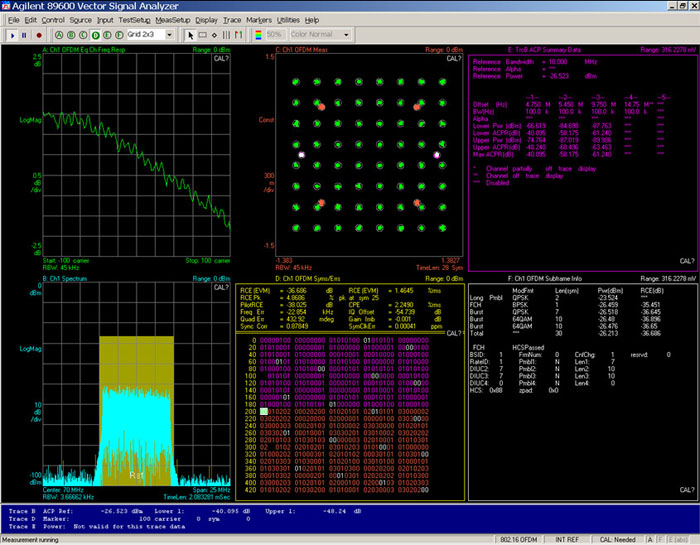Click the '802.16 OFDM' status bar entry

pyautogui.click(x=518, y=540)
